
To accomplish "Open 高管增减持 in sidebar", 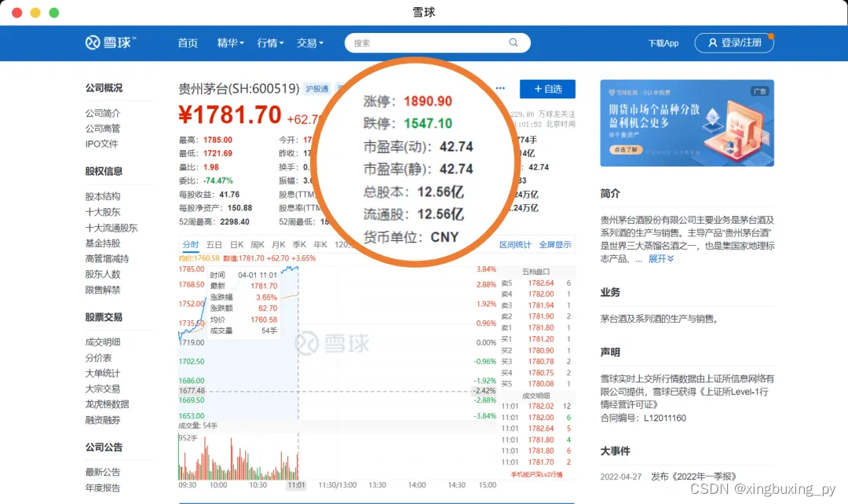I will [107, 258].
